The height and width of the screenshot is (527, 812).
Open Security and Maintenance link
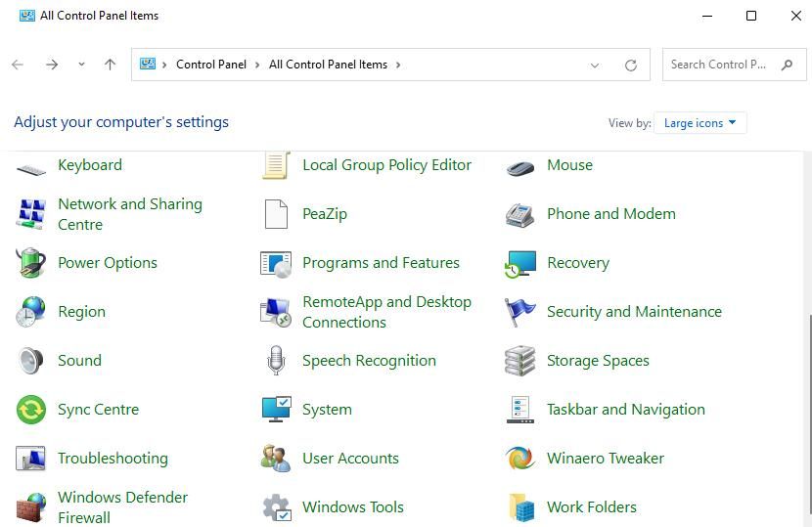click(634, 312)
